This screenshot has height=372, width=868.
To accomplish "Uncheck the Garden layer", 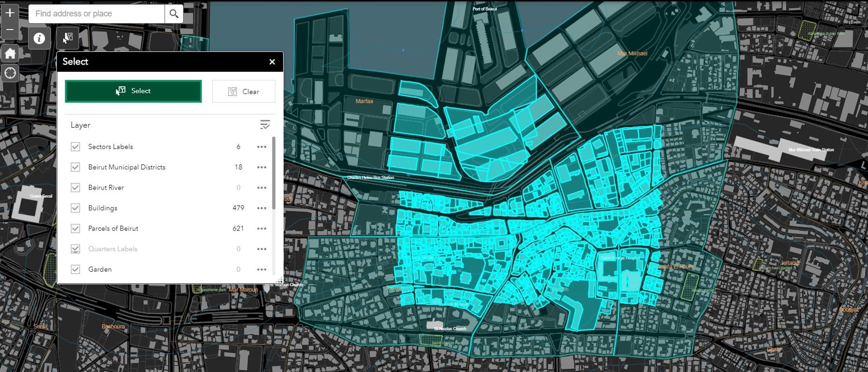I will (75, 269).
